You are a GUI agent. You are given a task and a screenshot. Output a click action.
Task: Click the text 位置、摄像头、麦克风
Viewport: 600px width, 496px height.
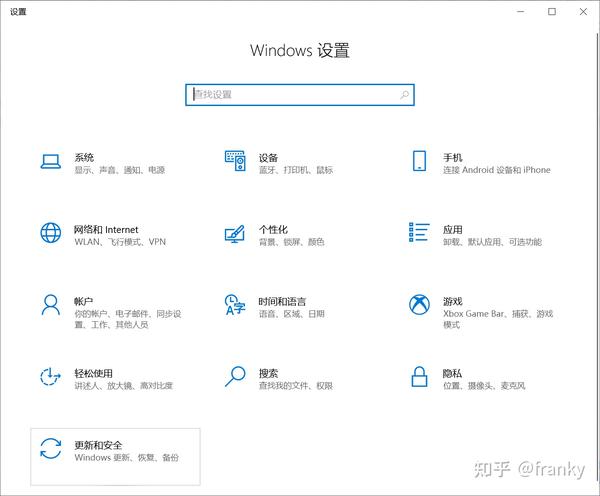(x=484, y=386)
